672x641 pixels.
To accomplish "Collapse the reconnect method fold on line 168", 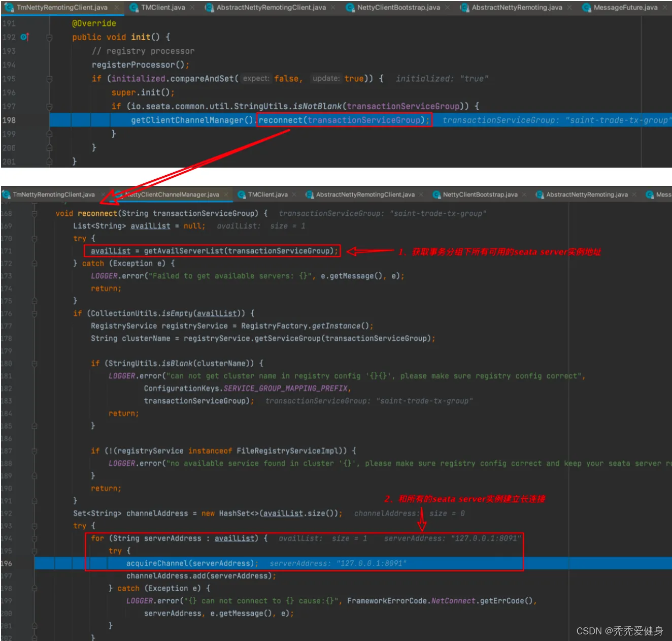I will click(35, 214).
